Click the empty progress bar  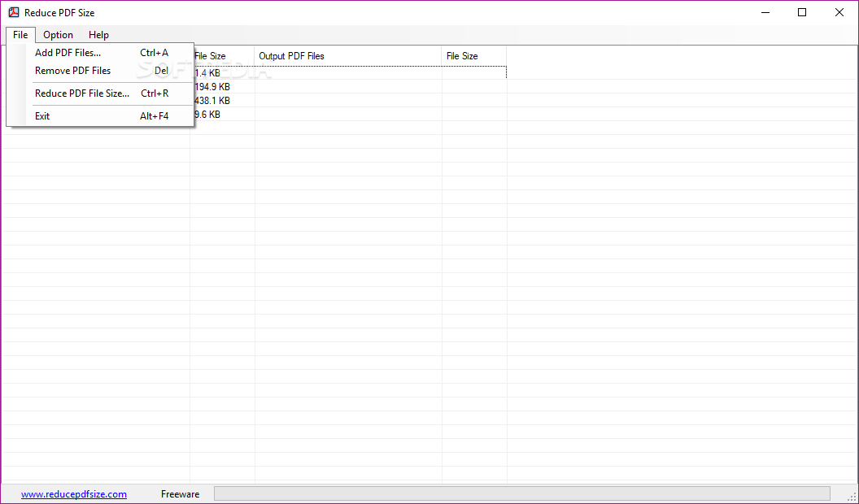coord(522,493)
